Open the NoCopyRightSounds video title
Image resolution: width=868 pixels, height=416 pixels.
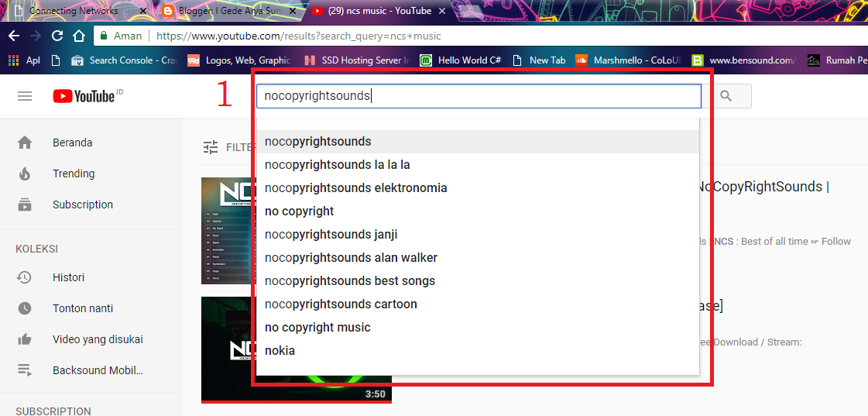764,187
